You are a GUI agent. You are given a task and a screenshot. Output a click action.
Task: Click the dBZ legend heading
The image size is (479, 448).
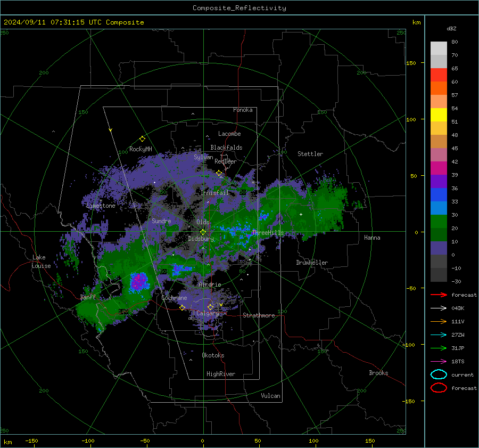pyautogui.click(x=451, y=28)
